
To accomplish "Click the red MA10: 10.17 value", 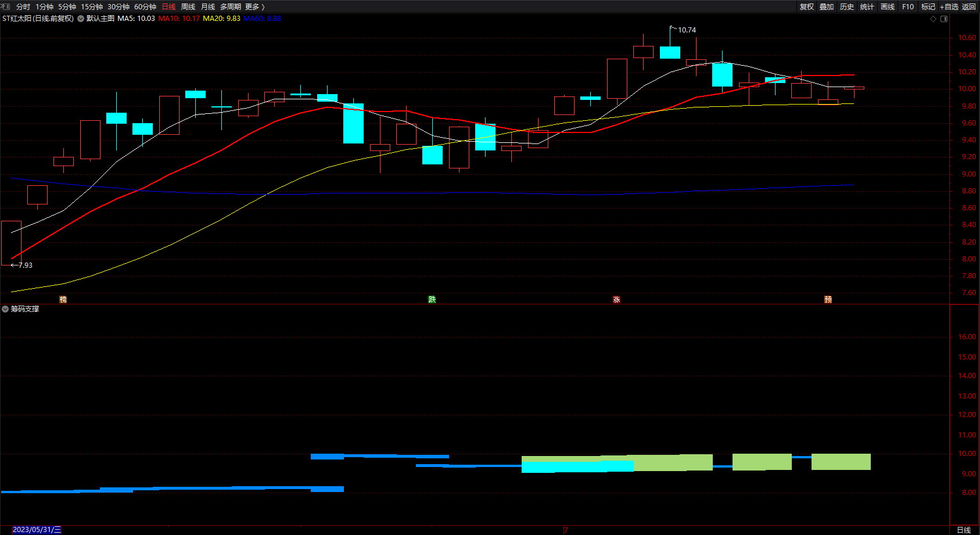I will click(179, 19).
